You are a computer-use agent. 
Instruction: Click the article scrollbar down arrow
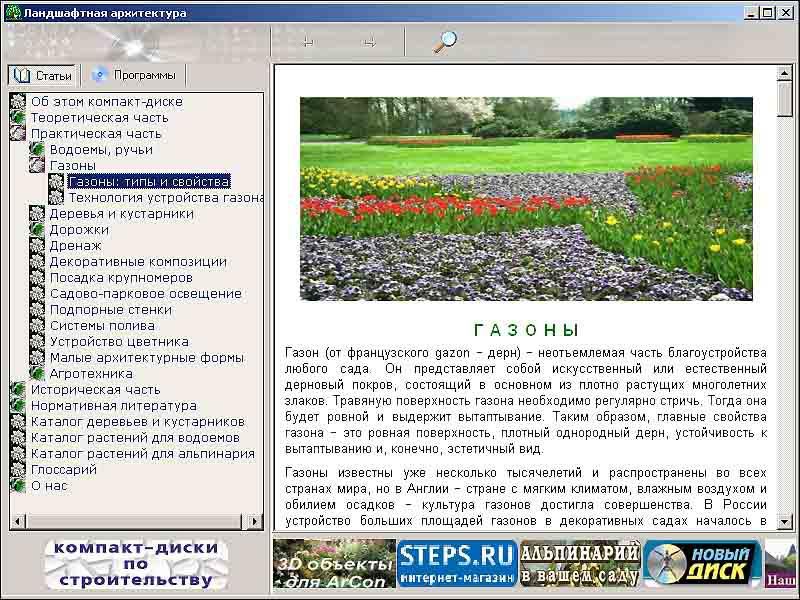pyautogui.click(x=785, y=523)
